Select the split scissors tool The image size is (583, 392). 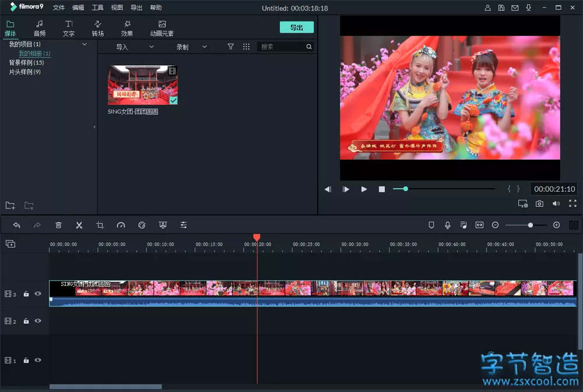click(79, 225)
